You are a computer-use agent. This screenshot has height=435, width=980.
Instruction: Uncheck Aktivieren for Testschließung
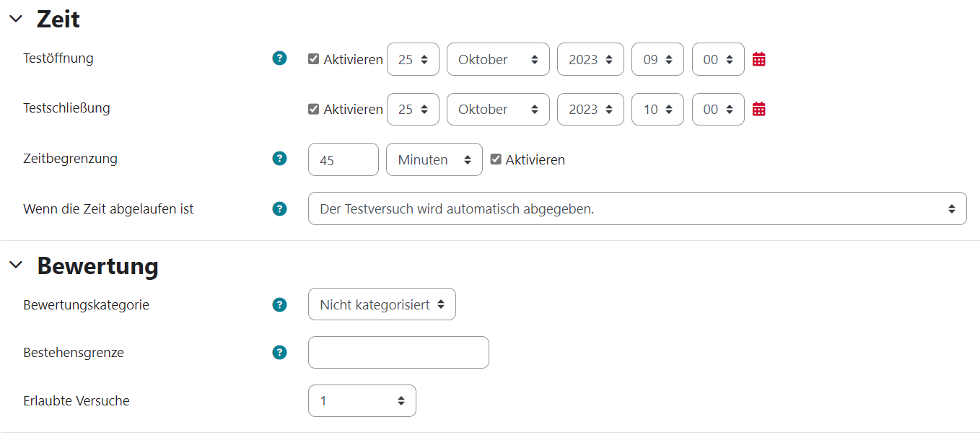click(x=313, y=109)
